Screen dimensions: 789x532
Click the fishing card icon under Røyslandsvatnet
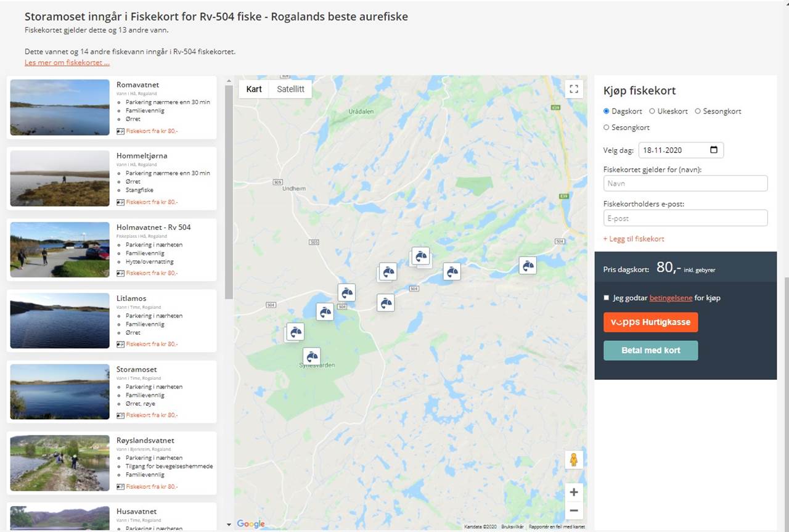(120, 486)
